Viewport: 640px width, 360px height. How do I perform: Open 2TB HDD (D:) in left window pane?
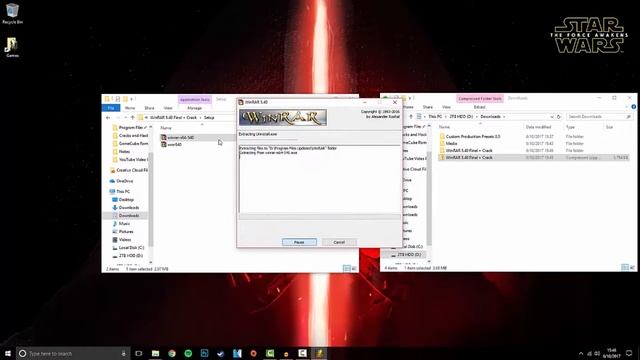click(x=127, y=256)
